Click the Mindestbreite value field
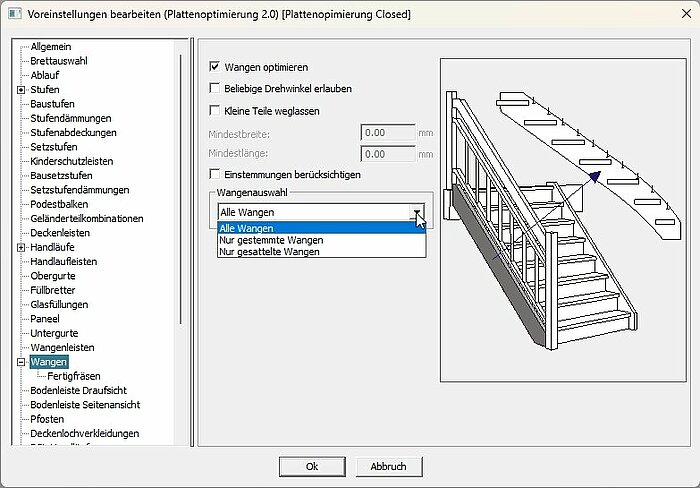Screen dimensions: 700x488 pyautogui.click(x=388, y=133)
